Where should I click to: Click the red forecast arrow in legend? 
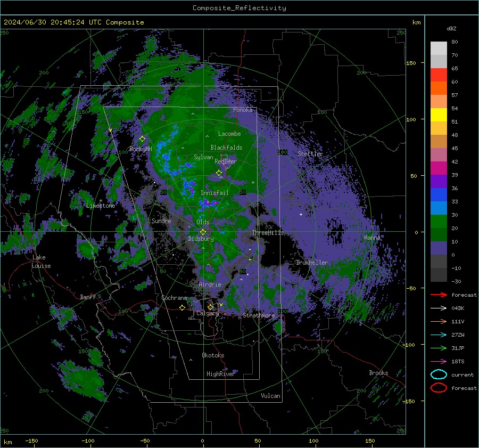tap(439, 295)
